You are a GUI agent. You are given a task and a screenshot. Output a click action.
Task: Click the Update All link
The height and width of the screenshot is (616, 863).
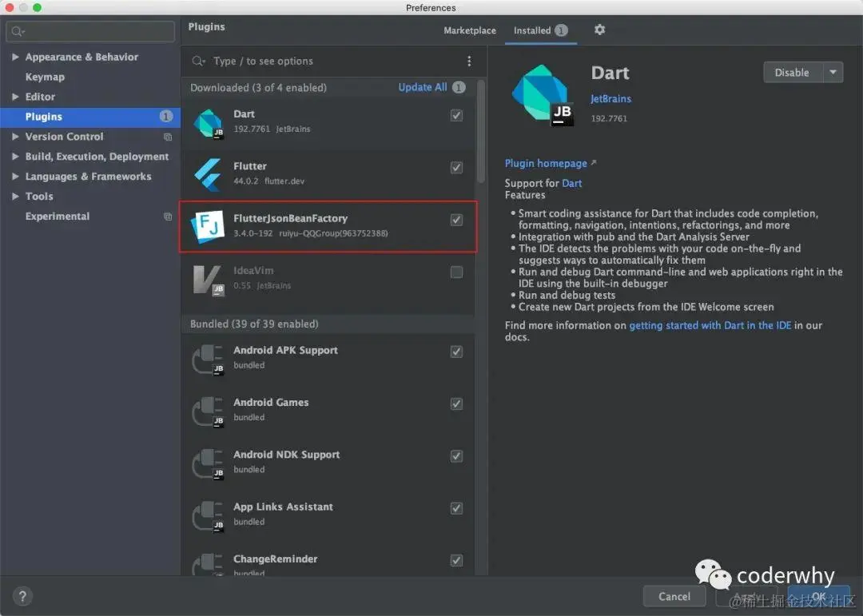[422, 87]
